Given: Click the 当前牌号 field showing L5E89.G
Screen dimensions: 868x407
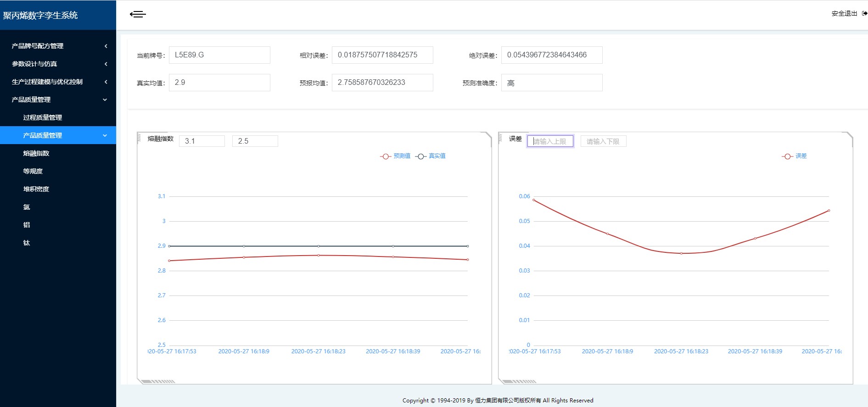Looking at the screenshot, I should click(x=219, y=55).
